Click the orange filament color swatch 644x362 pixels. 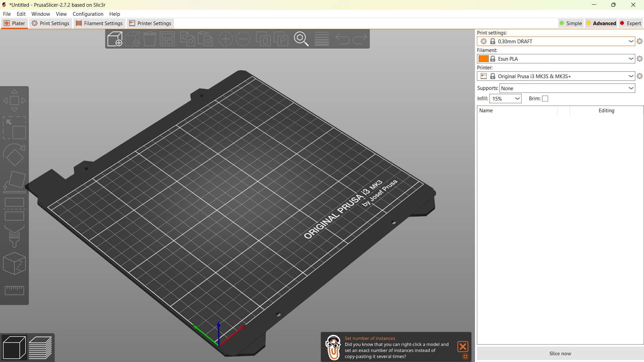coord(483,59)
